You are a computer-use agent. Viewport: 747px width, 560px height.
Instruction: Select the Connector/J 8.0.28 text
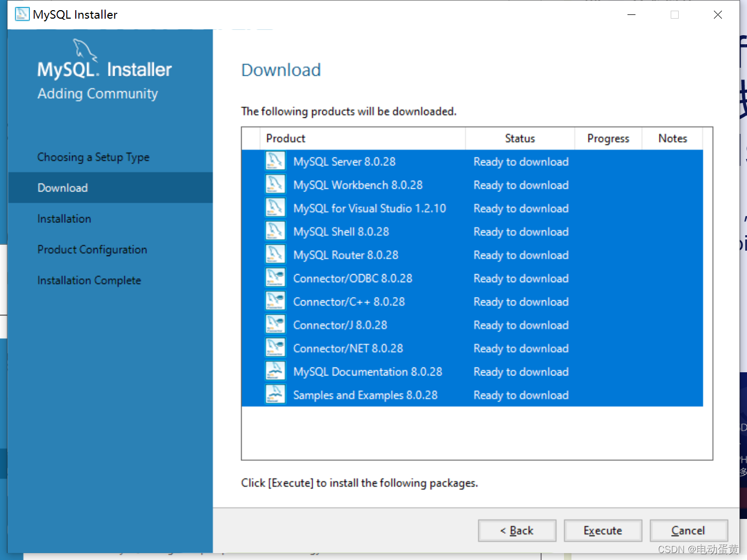(x=340, y=325)
